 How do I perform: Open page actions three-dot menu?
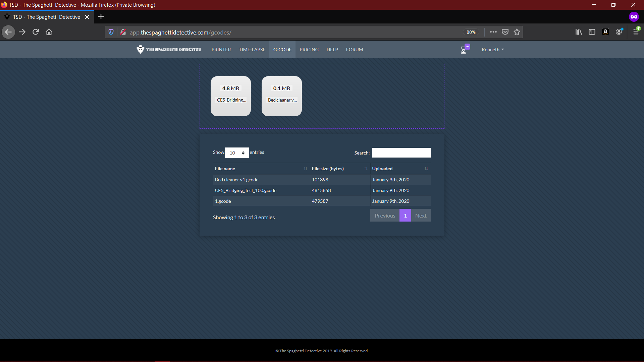(x=493, y=32)
